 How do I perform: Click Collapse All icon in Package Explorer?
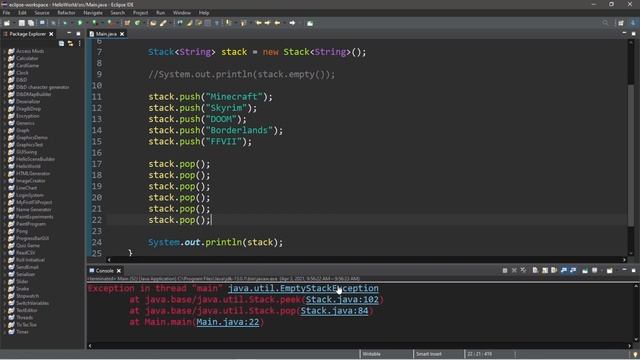coord(61,43)
